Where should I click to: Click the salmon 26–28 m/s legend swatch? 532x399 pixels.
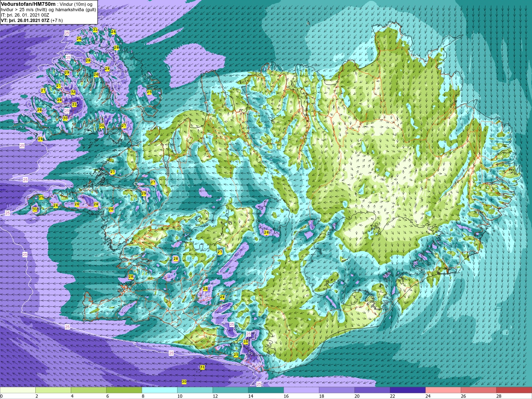point(478,390)
